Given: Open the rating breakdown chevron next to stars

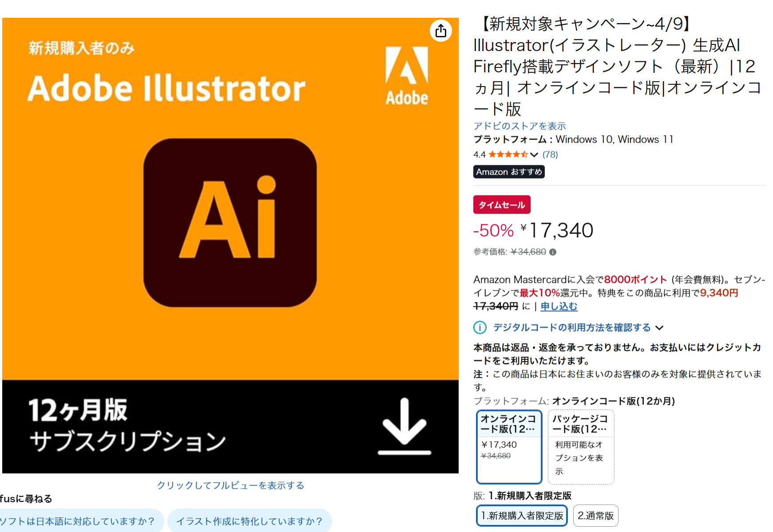Looking at the screenshot, I should click(534, 155).
